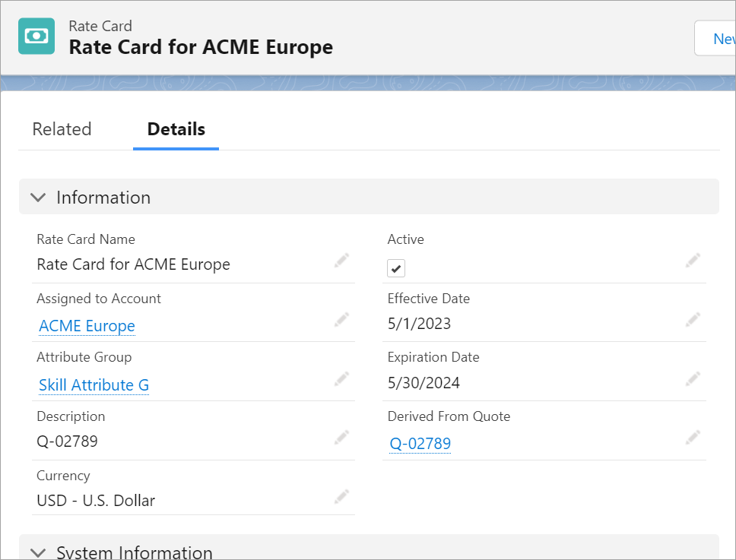Viewport: 736px width, 560px height.
Task: Edit the Assigned to Account field
Action: (341, 320)
